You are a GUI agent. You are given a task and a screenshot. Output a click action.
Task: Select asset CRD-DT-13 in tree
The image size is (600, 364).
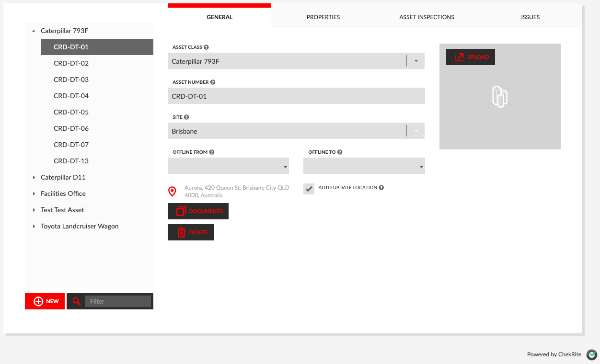71,161
